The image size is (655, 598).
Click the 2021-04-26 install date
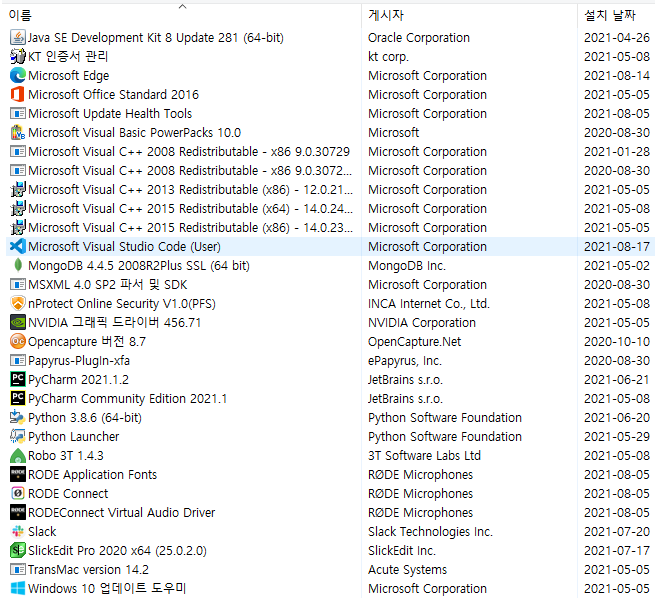tap(617, 38)
